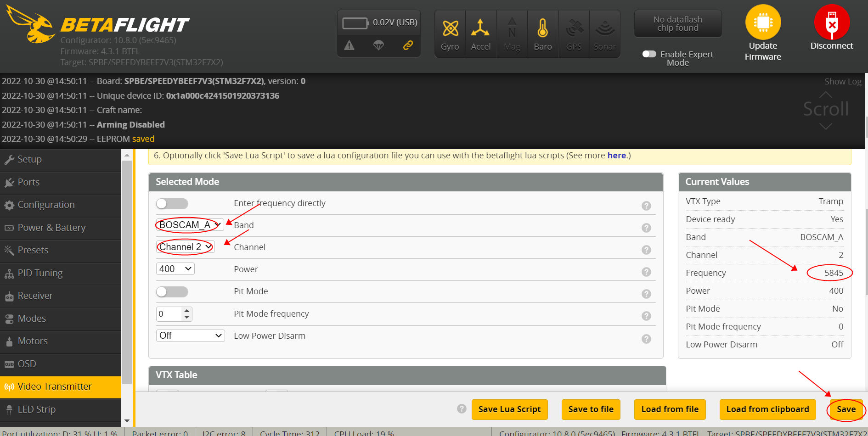Screen dimensions: 868x436
Task: Open the Low Power Disarm dropdown
Action: (190, 335)
